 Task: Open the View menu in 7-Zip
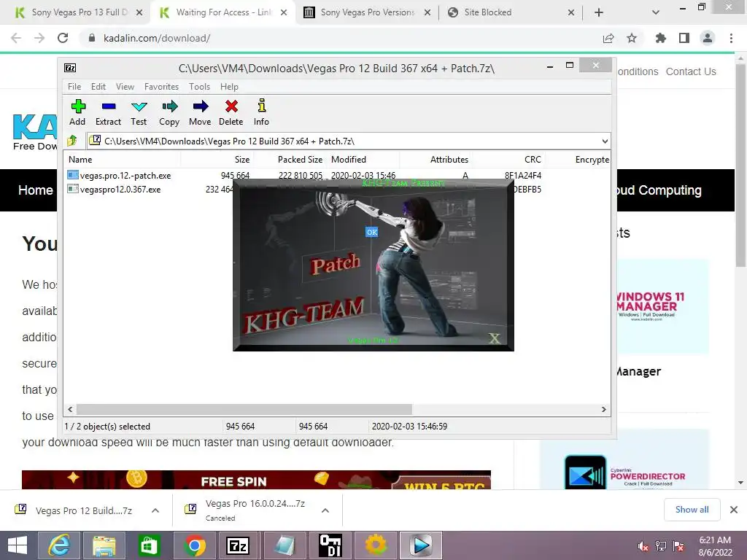pos(125,87)
